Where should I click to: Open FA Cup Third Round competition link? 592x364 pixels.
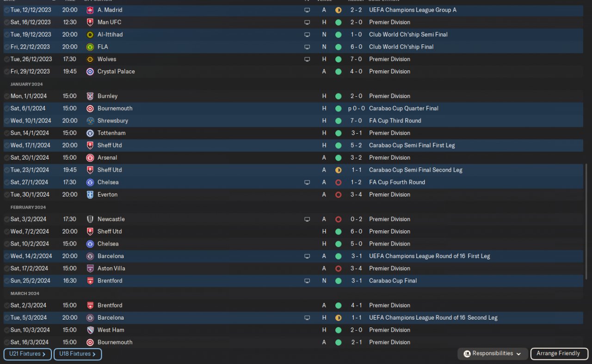[x=395, y=121]
